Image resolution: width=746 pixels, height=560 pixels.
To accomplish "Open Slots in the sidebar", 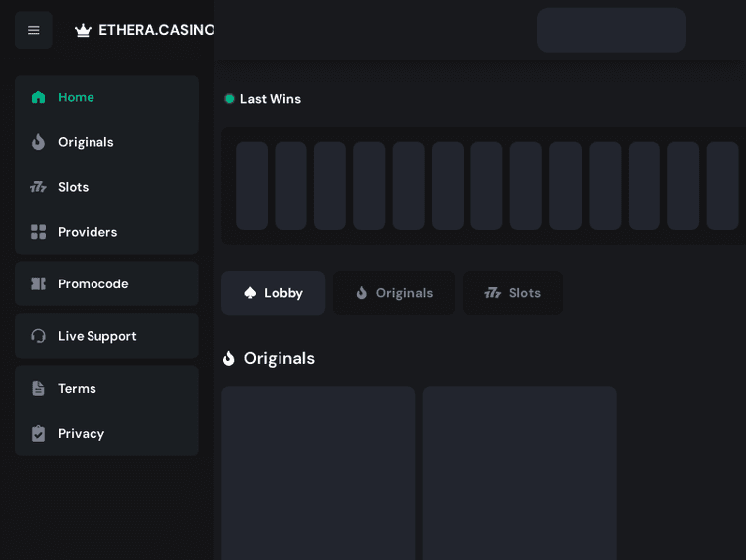I will point(106,187).
